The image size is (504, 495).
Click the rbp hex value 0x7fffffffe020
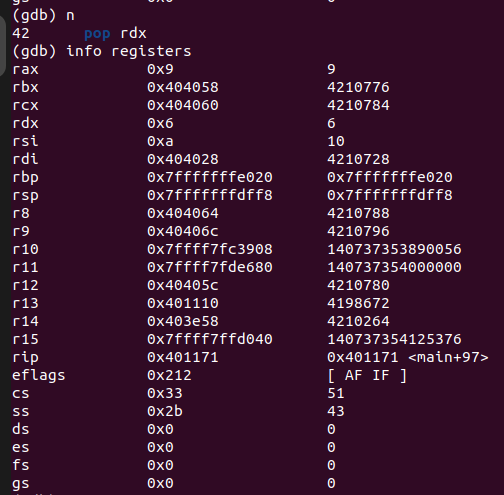click(x=210, y=177)
